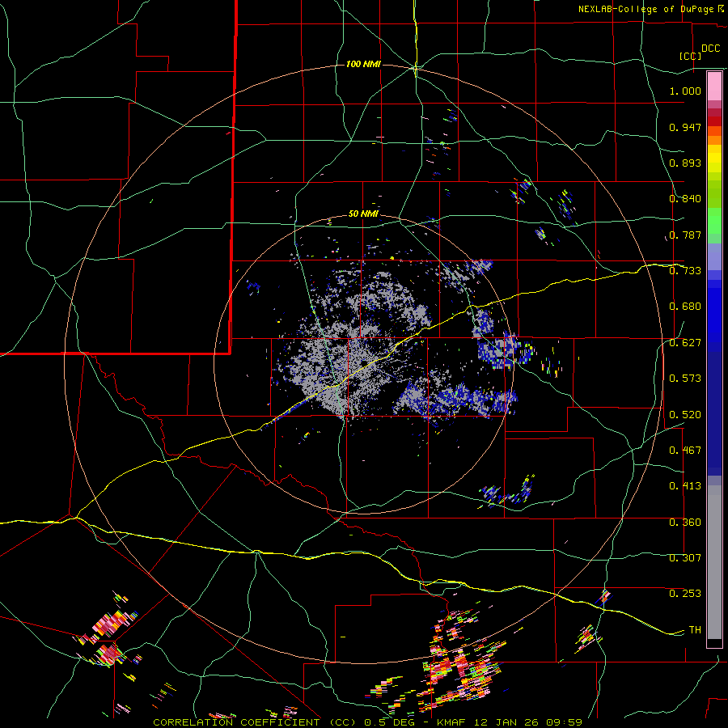The width and height of the screenshot is (728, 728).
Task: Click the 0.893 legend value
Action: tap(685, 163)
